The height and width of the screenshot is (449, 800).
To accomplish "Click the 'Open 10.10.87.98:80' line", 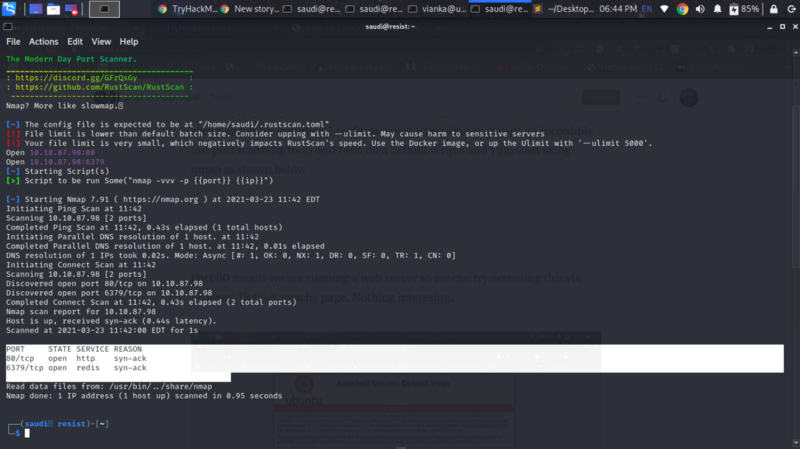I will point(51,153).
